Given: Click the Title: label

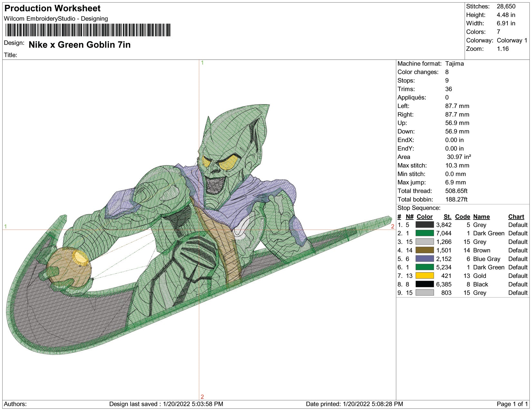Looking at the screenshot, I should coord(10,55).
